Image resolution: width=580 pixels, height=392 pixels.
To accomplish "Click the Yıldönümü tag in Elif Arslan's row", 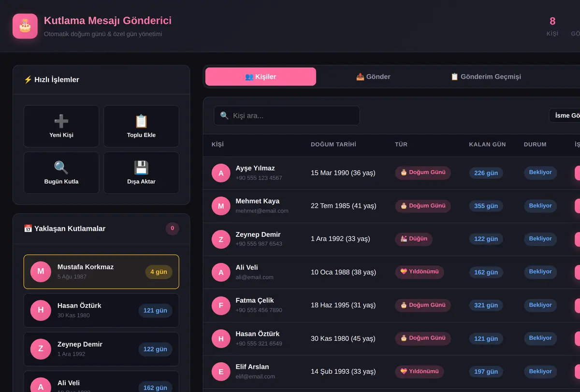I will (x=420, y=371).
